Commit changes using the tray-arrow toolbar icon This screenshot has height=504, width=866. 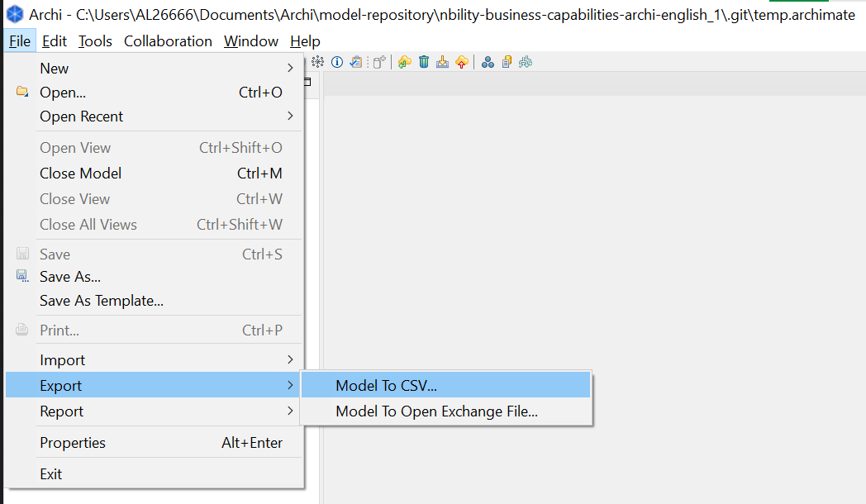tap(442, 62)
